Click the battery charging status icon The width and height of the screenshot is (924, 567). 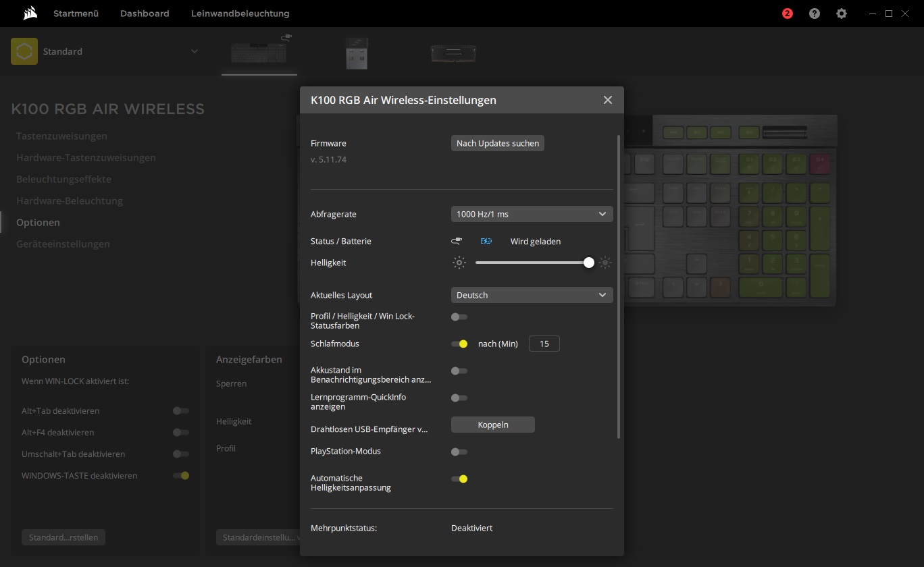(x=486, y=241)
